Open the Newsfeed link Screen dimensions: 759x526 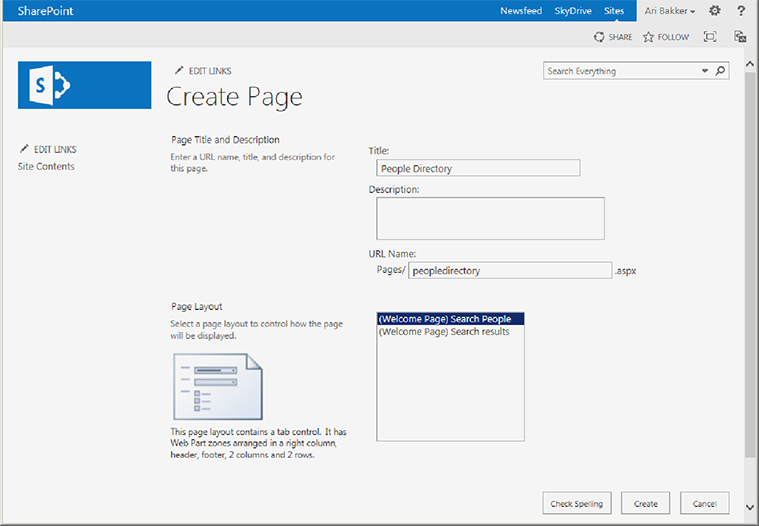[x=521, y=11]
